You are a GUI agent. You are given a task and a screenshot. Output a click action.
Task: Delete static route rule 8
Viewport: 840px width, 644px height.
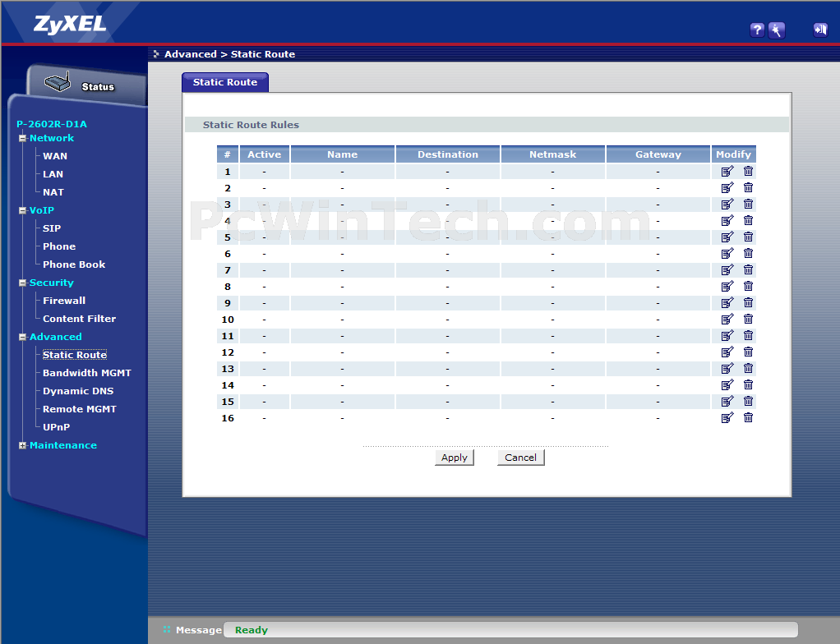coord(749,287)
